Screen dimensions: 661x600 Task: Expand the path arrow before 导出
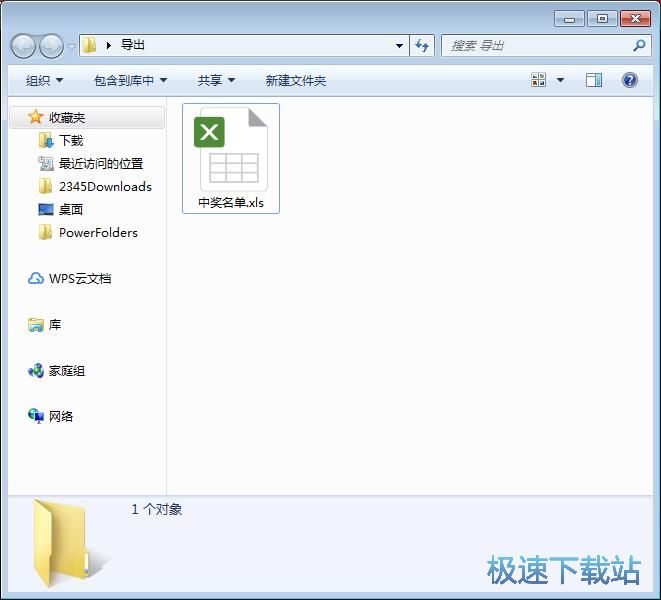click(109, 45)
